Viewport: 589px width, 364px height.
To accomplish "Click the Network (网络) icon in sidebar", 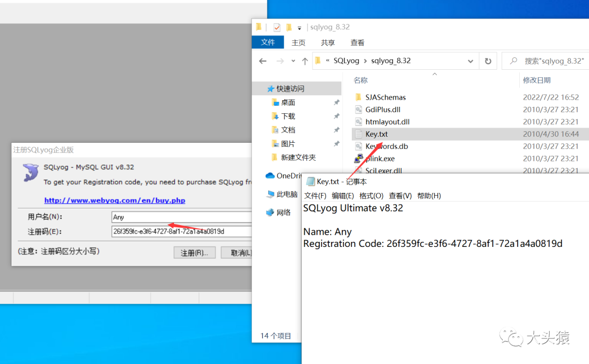I will [x=270, y=213].
